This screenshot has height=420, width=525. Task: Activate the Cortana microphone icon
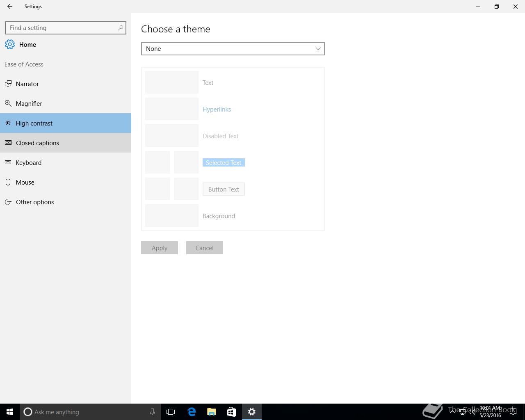coord(152,412)
